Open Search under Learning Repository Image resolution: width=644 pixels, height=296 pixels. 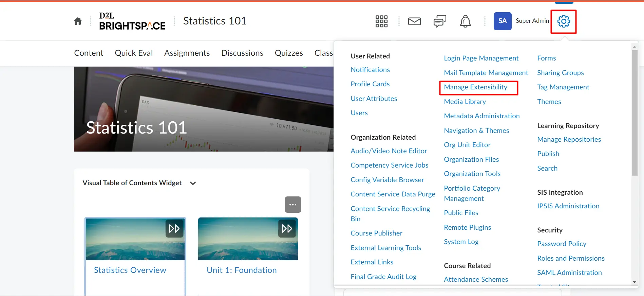click(547, 168)
